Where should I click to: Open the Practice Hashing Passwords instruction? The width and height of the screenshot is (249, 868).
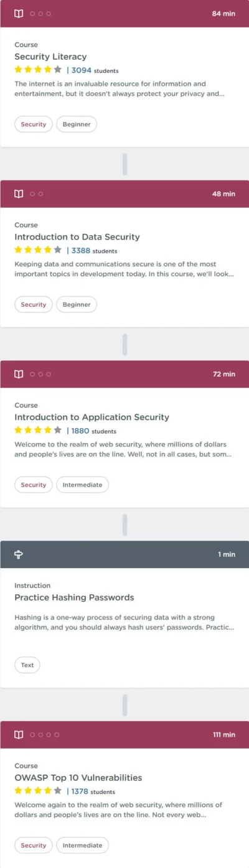point(74,597)
